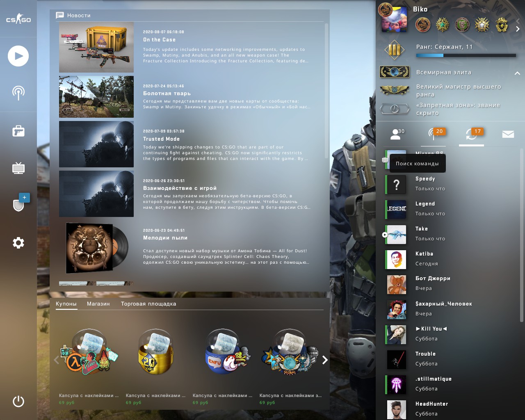Viewport: 525px width, 420px height.
Task: Open the invites envelope tab
Action: coord(508,134)
